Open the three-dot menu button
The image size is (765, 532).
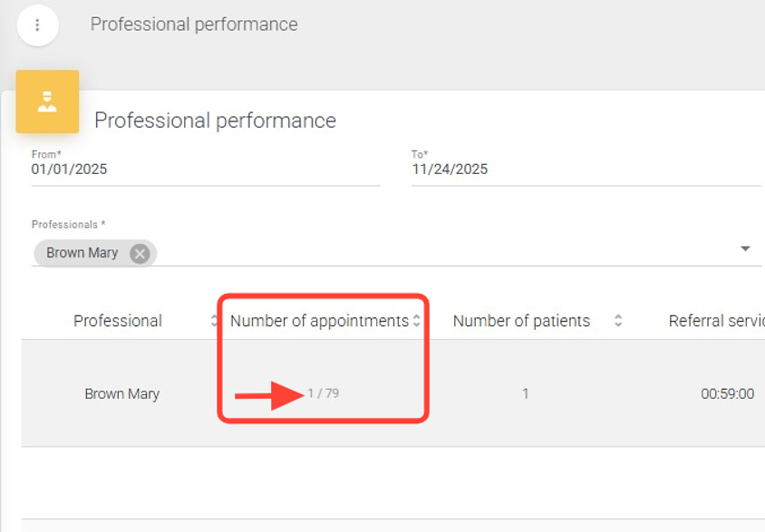point(37,25)
